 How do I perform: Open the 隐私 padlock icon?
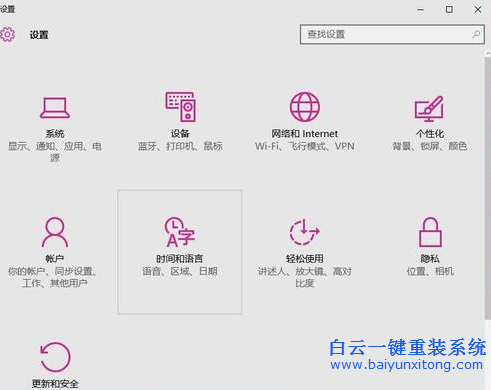pyautogui.click(x=430, y=232)
